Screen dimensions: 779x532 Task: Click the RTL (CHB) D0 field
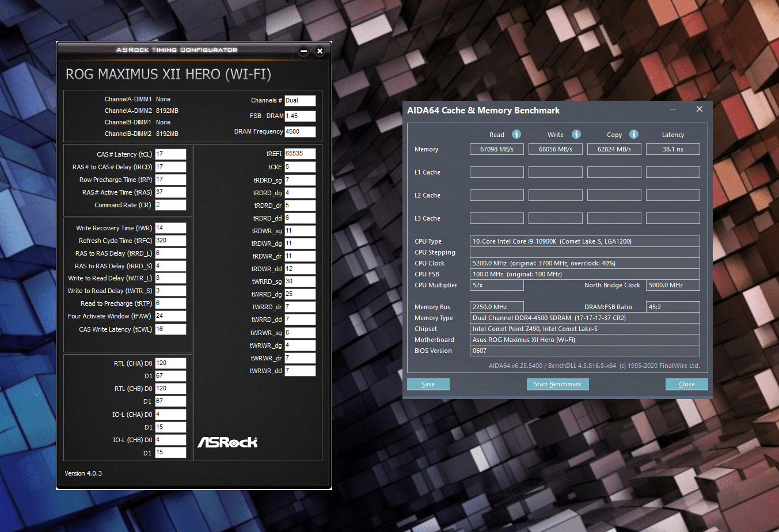(170, 389)
